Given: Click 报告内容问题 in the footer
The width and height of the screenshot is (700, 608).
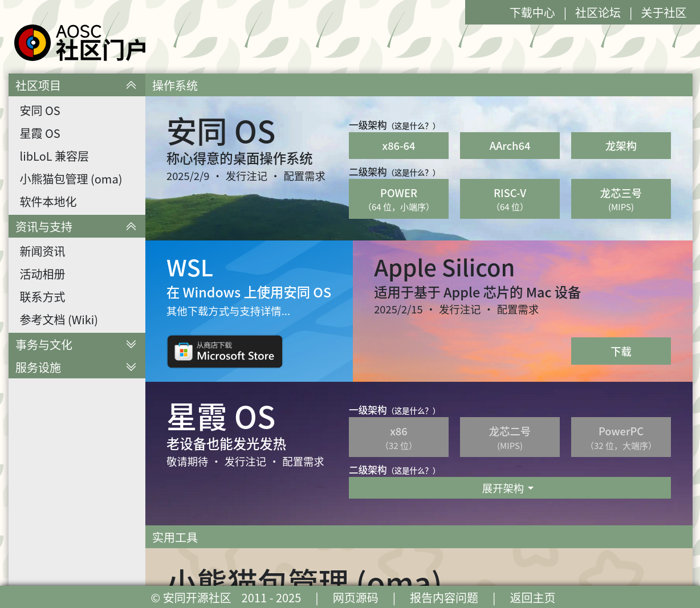Looking at the screenshot, I should (443, 598).
